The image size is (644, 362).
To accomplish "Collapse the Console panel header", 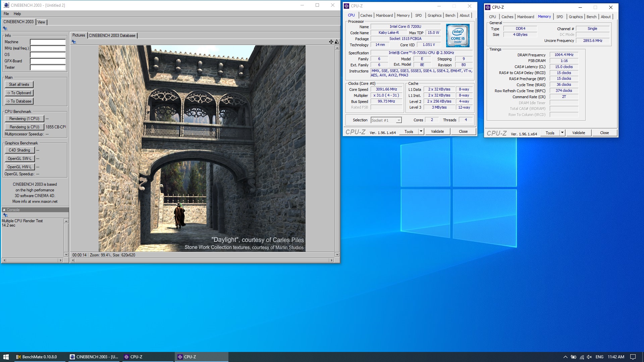I will (4, 210).
